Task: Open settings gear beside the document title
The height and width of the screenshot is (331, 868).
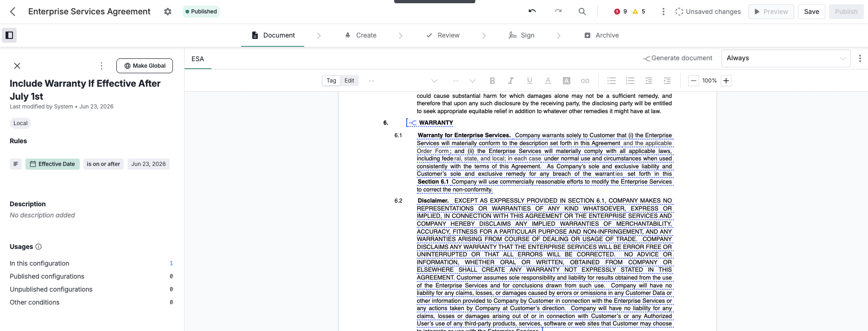Action: (168, 12)
